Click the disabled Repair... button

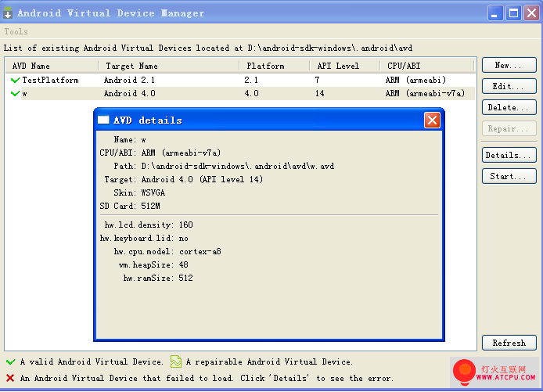[509, 128]
